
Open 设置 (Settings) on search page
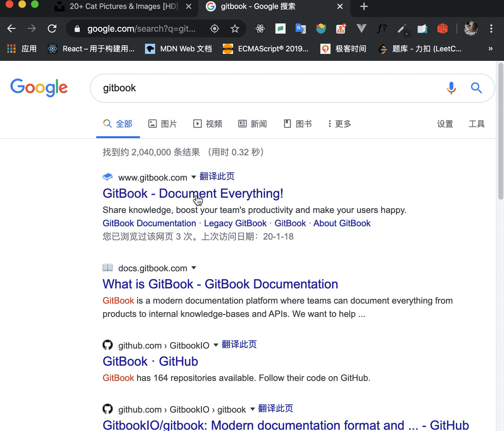click(x=445, y=124)
